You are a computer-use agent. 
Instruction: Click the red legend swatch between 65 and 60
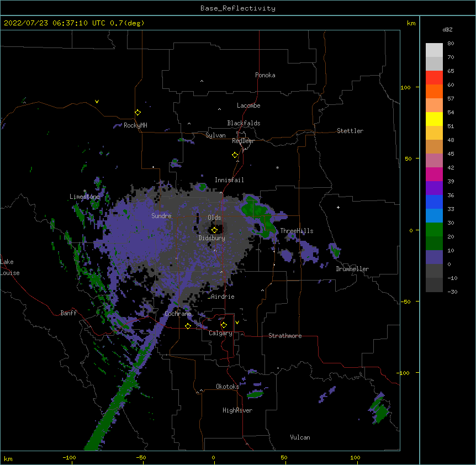click(x=434, y=77)
